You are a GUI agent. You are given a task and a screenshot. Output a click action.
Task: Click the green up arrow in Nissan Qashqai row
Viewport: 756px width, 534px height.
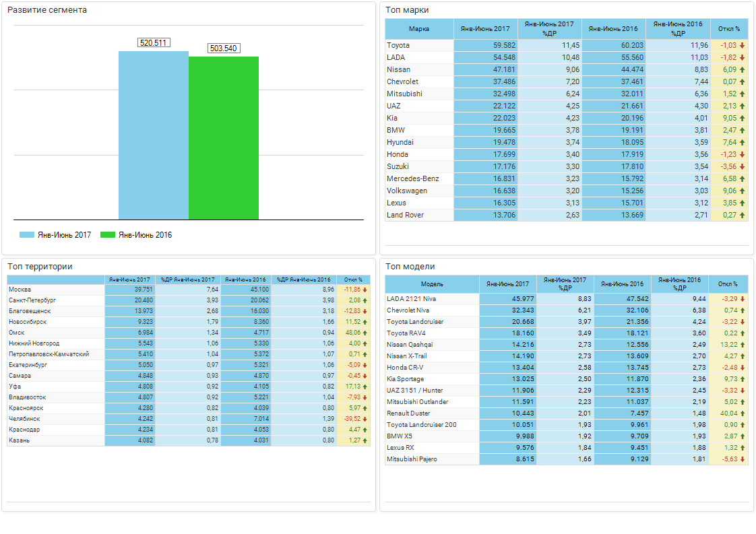tap(743, 345)
